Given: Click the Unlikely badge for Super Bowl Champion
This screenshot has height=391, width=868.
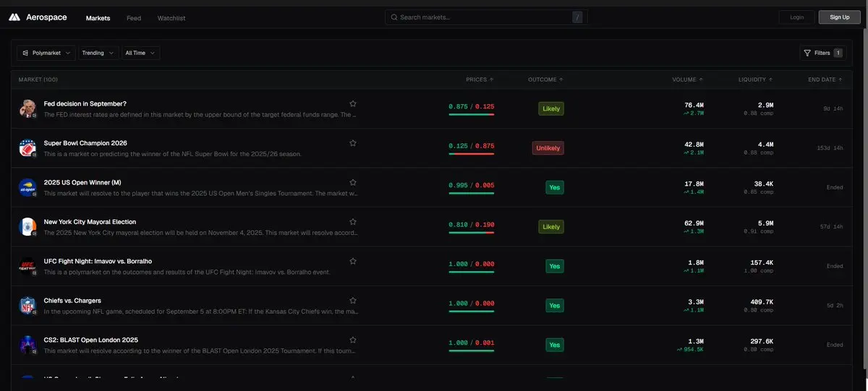Looking at the screenshot, I should point(548,148).
